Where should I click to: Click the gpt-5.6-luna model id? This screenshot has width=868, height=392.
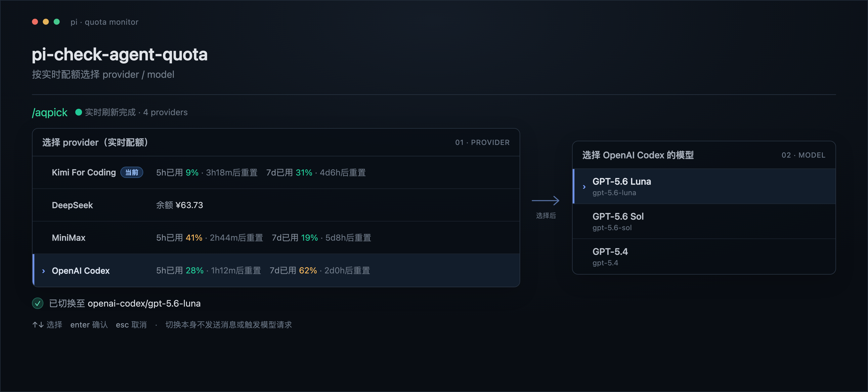click(614, 193)
